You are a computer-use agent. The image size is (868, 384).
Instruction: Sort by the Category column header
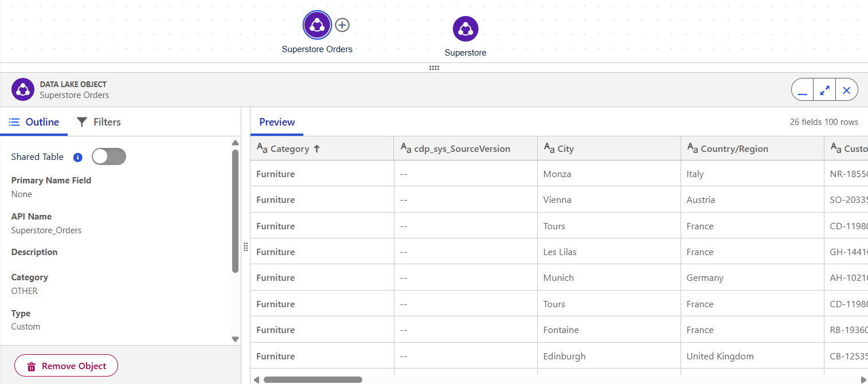[322, 148]
